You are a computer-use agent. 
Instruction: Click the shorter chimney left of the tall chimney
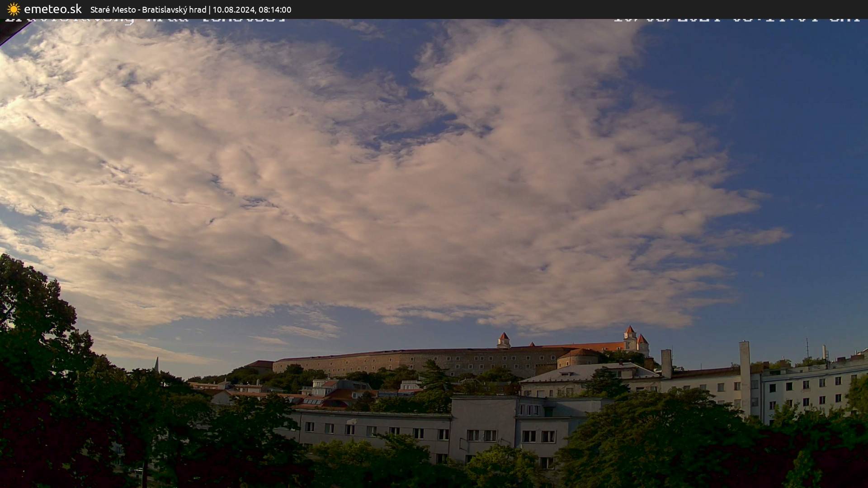(x=666, y=363)
